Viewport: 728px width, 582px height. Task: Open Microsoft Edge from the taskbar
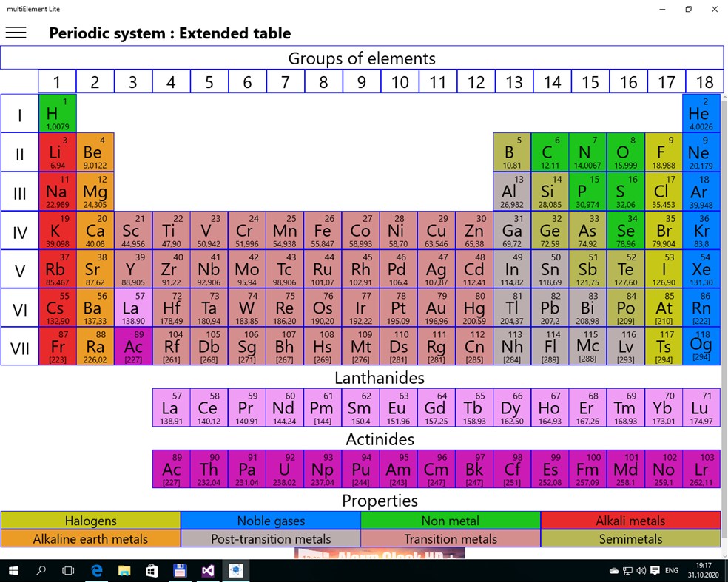click(97, 570)
